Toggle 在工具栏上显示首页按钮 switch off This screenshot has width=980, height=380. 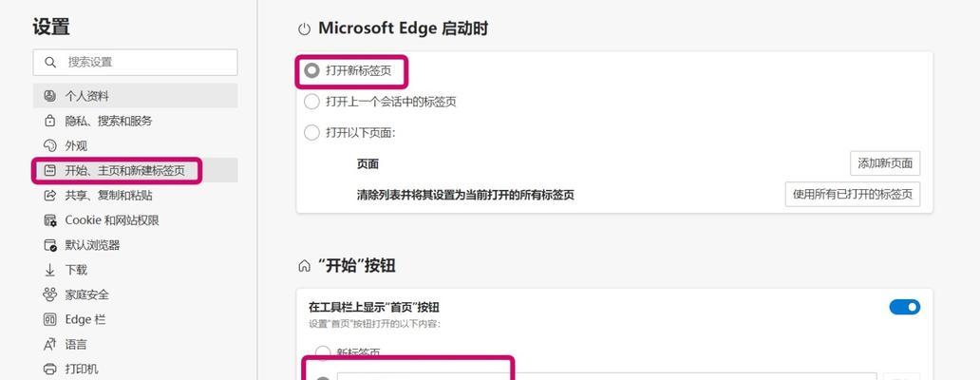pos(904,307)
